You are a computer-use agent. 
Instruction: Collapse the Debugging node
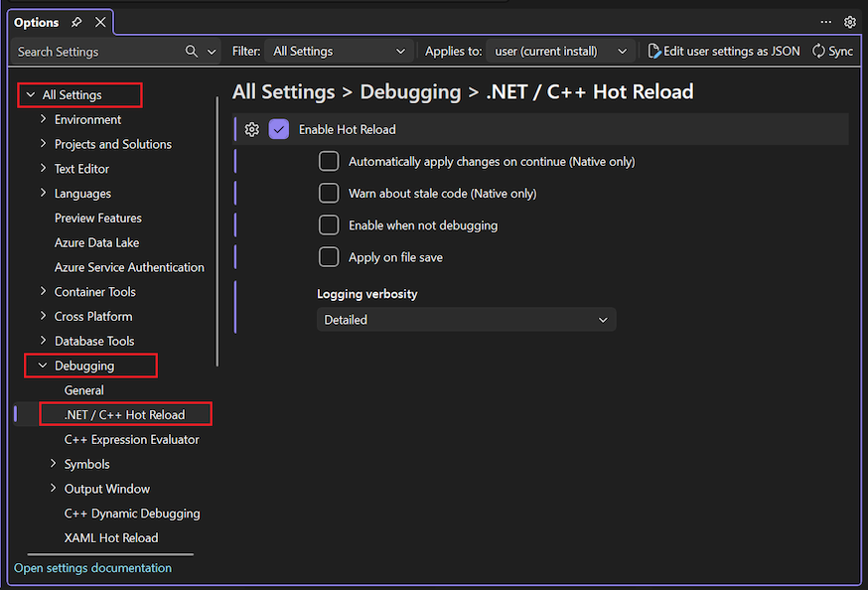pyautogui.click(x=42, y=366)
